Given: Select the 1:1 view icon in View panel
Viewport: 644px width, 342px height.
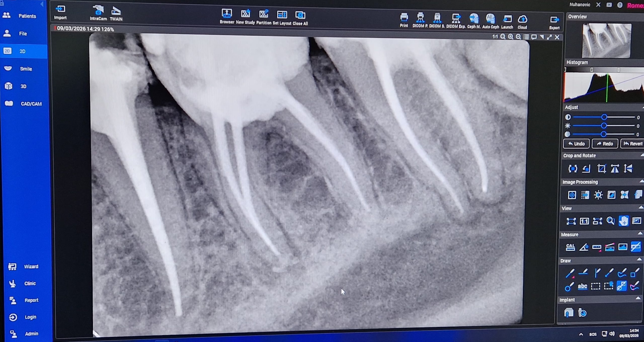Looking at the screenshot, I should (x=584, y=221).
